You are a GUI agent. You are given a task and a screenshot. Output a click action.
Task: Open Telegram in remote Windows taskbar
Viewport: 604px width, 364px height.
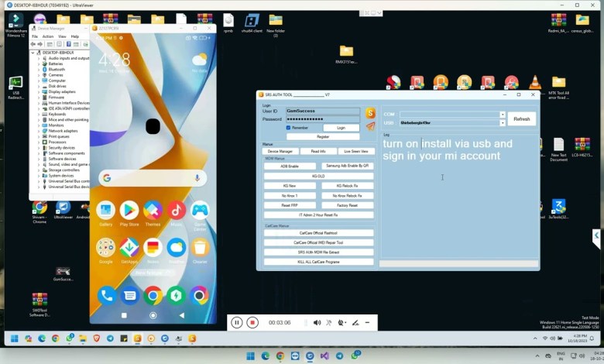pyautogui.click(x=110, y=338)
